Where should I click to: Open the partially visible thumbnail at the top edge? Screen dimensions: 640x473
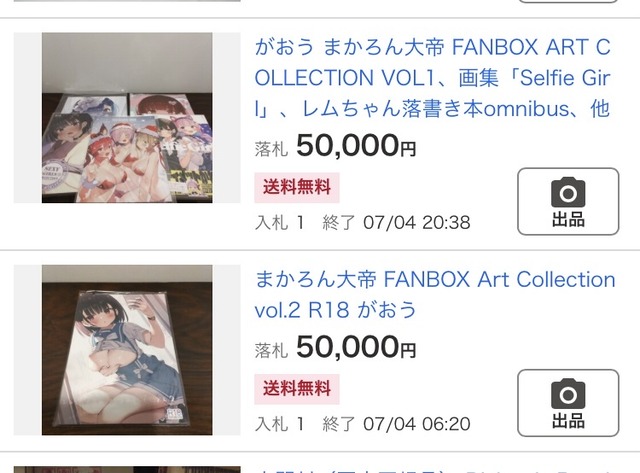point(127,0)
